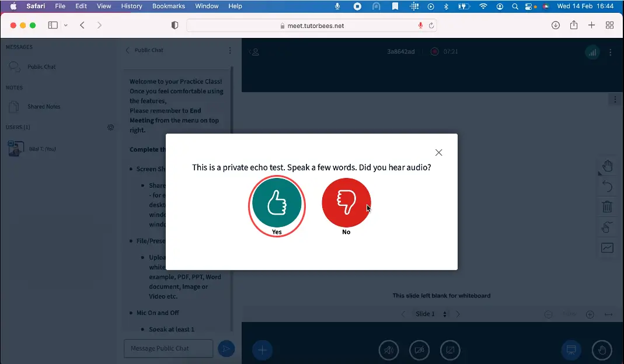Close the echo test dialog
The width and height of the screenshot is (624, 364).
(x=439, y=153)
